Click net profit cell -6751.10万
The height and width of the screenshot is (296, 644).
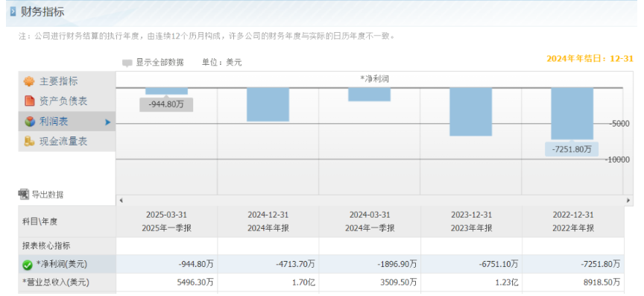point(471,265)
